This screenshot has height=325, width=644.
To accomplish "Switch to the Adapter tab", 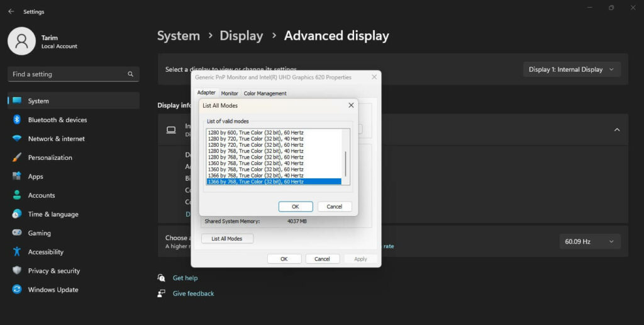I will click(206, 93).
